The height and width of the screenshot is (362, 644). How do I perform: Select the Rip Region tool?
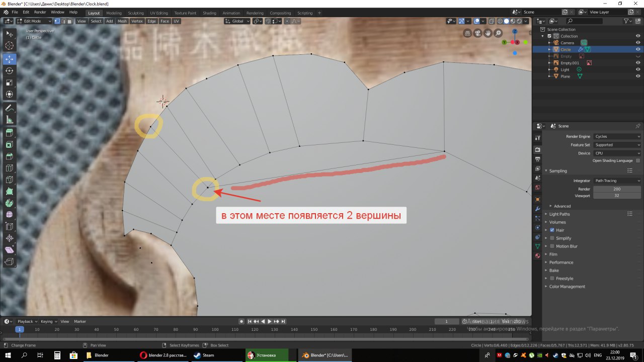[10, 262]
